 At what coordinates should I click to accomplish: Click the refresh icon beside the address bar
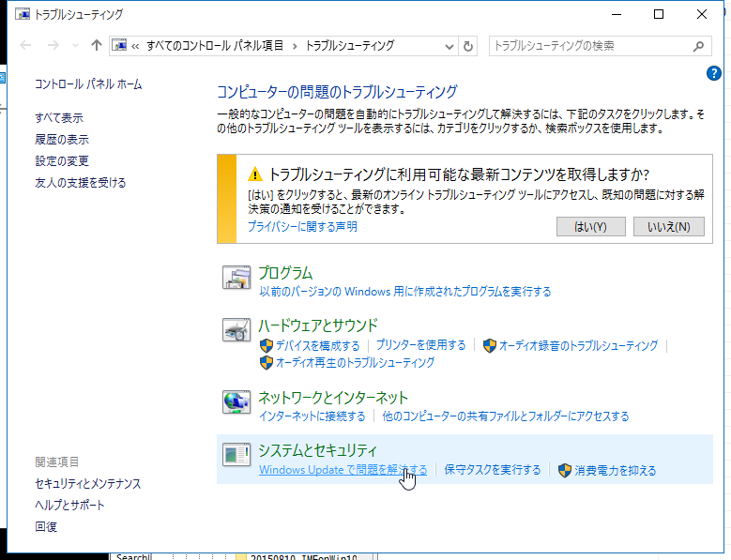coord(468,46)
